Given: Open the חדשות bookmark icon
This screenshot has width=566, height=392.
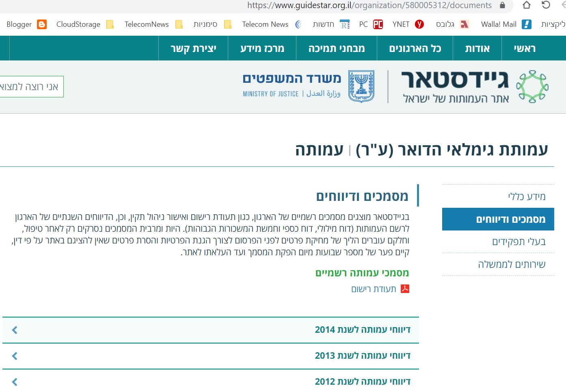Looking at the screenshot, I should click(345, 24).
